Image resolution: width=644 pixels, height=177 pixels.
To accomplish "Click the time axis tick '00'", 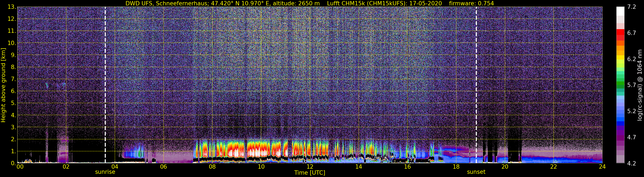I will (x=20, y=167).
